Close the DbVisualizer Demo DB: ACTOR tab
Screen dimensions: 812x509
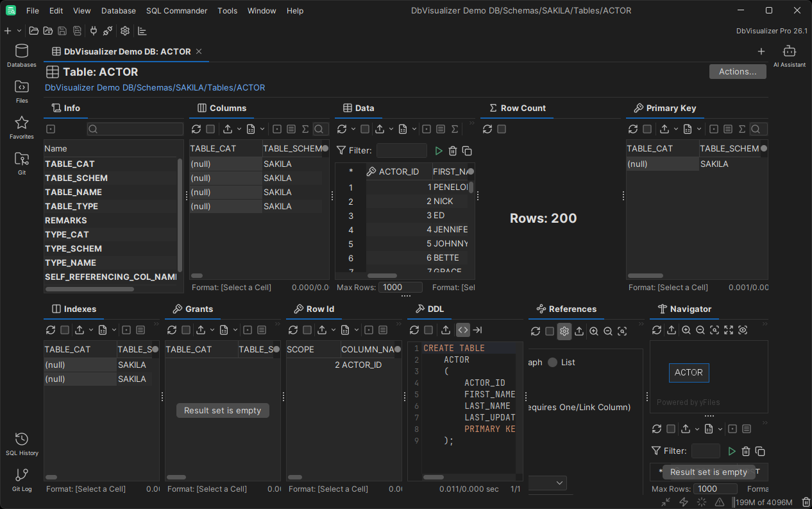(199, 51)
